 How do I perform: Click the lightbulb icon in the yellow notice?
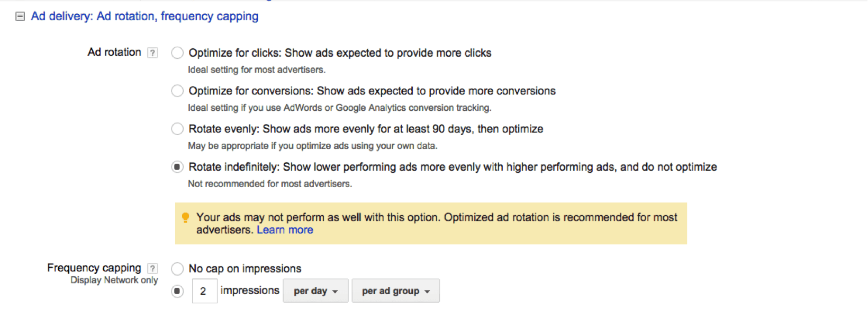coord(185,217)
